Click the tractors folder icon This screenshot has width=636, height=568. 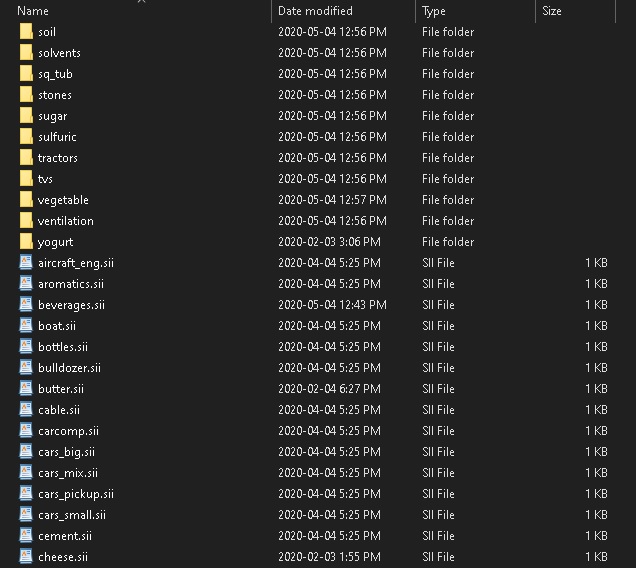click(x=26, y=158)
